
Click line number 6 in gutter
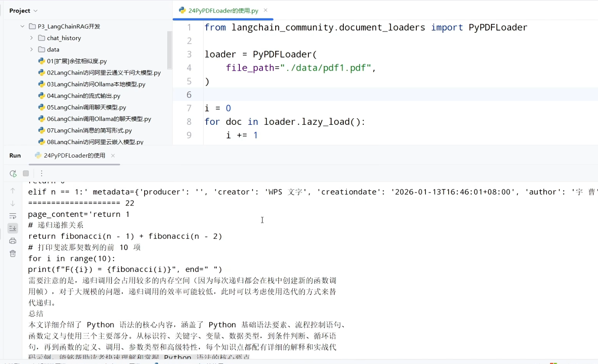tap(189, 95)
